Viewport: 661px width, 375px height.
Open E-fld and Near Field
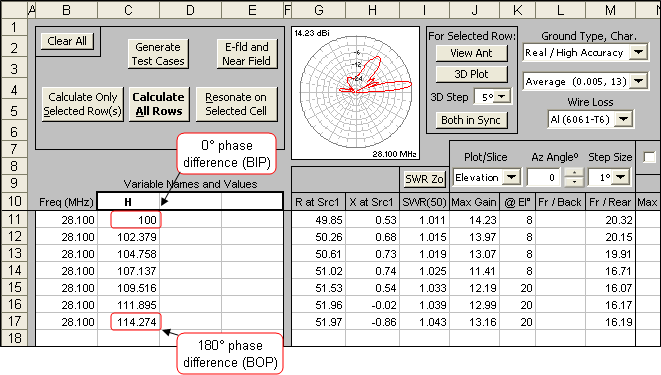pos(247,54)
